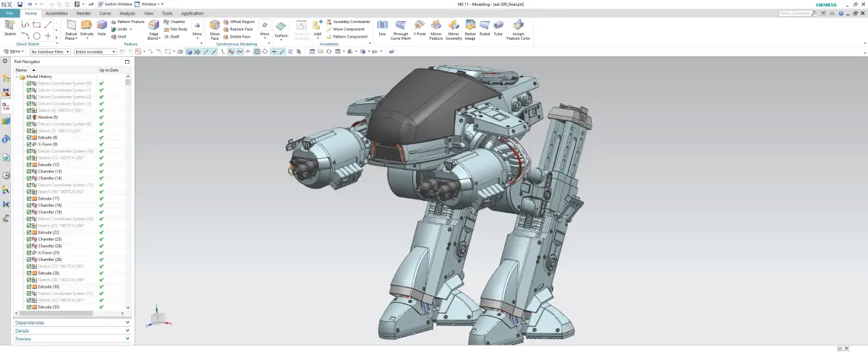Open the Edge Blend tool
The width and height of the screenshot is (868, 352).
[x=154, y=29]
